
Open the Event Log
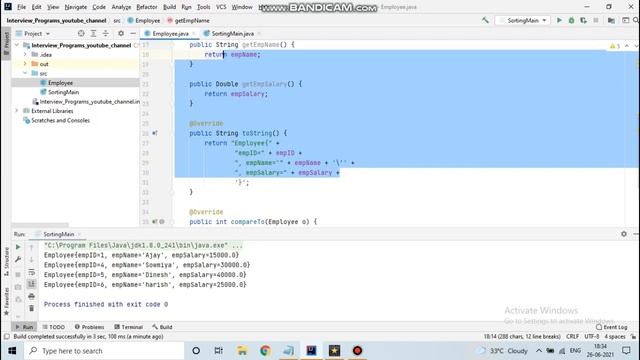coord(611,327)
